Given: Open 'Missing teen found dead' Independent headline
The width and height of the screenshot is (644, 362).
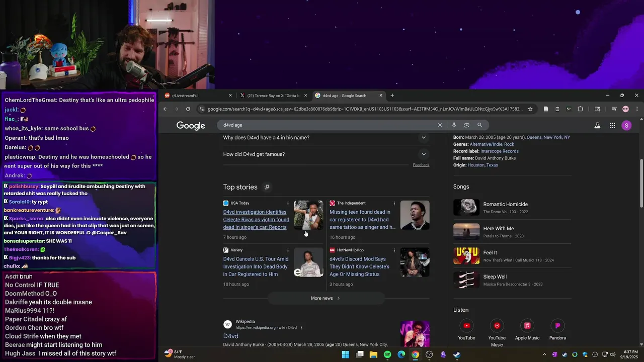Looking at the screenshot, I should [362, 220].
